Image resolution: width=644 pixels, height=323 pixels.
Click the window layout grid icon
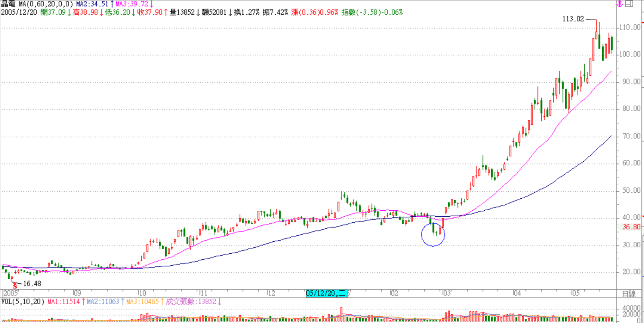tap(629, 4)
